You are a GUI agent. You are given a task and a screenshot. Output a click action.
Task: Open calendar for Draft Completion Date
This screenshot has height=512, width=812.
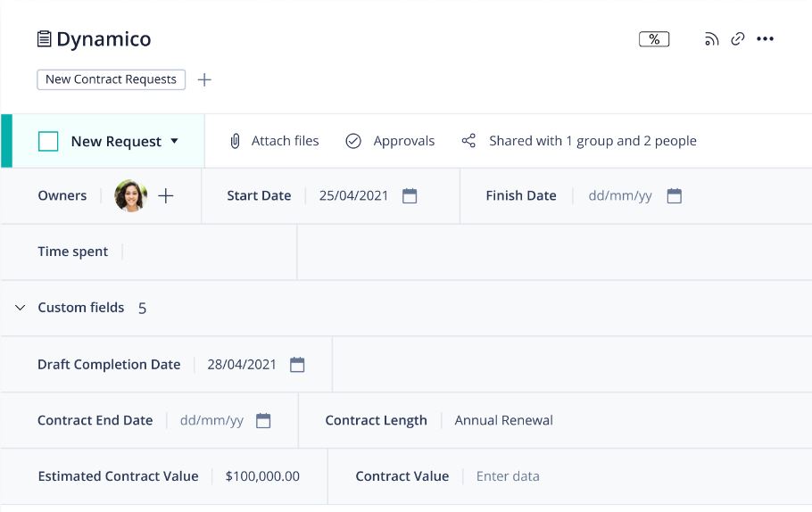point(297,365)
